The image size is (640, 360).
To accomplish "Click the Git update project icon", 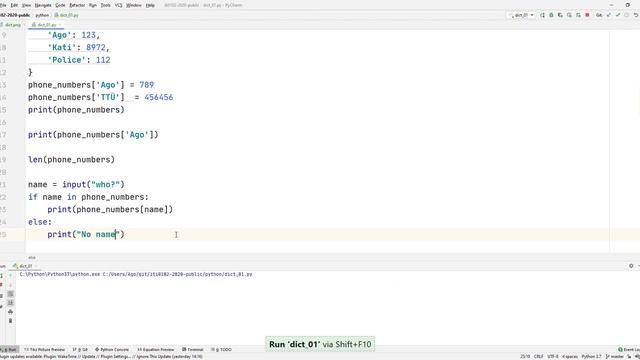I will (609, 15).
